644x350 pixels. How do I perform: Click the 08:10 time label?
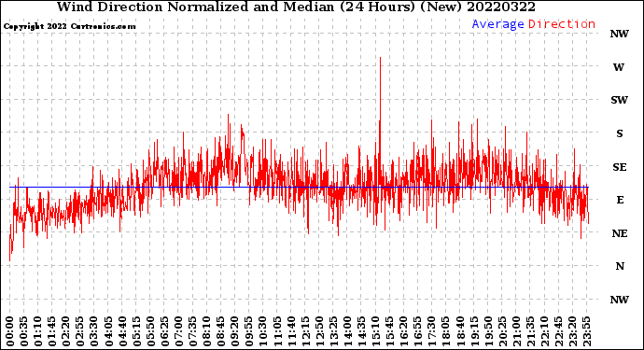click(206, 331)
